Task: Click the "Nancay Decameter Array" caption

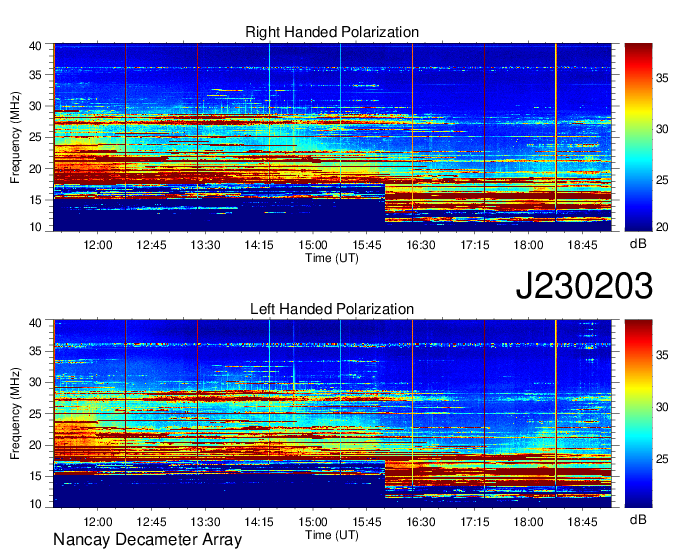Action: tap(147, 540)
